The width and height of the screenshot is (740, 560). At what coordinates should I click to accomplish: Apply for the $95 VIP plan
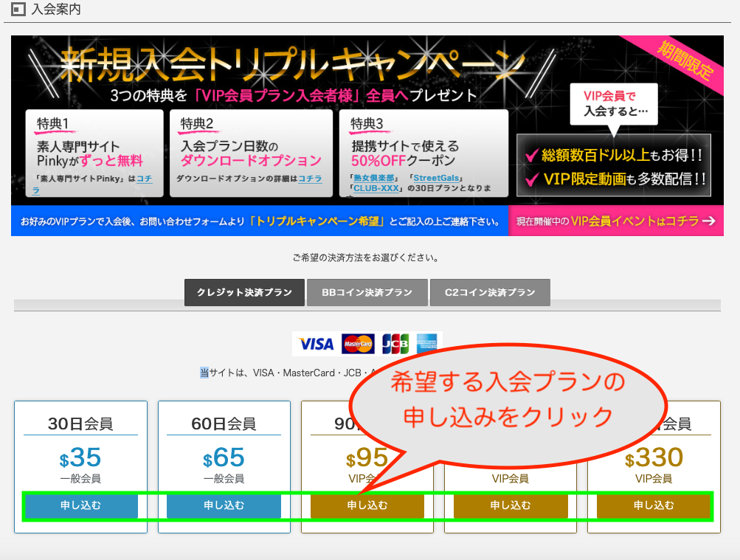[x=367, y=505]
